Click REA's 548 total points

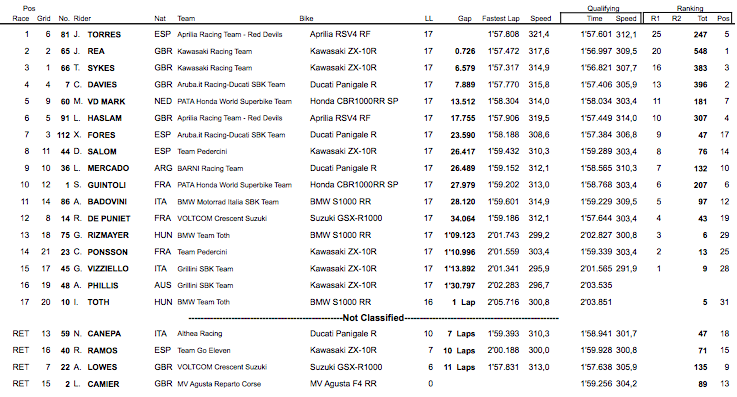click(x=700, y=51)
